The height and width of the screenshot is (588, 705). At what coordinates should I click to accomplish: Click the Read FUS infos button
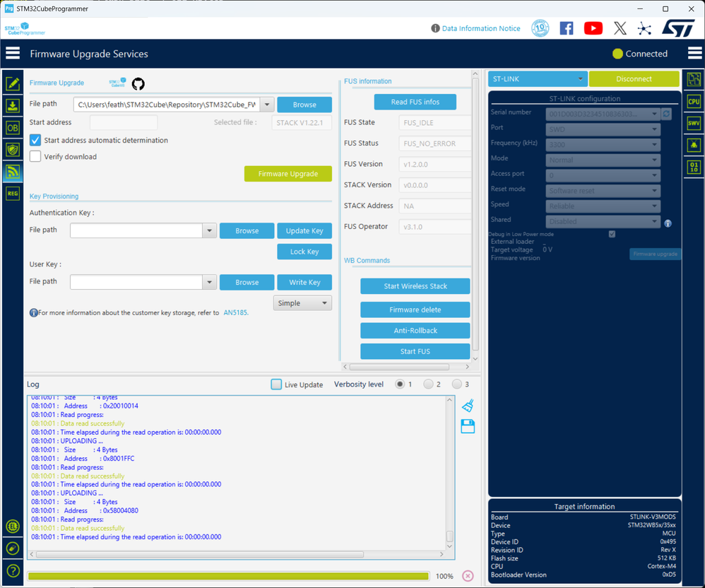pos(415,102)
